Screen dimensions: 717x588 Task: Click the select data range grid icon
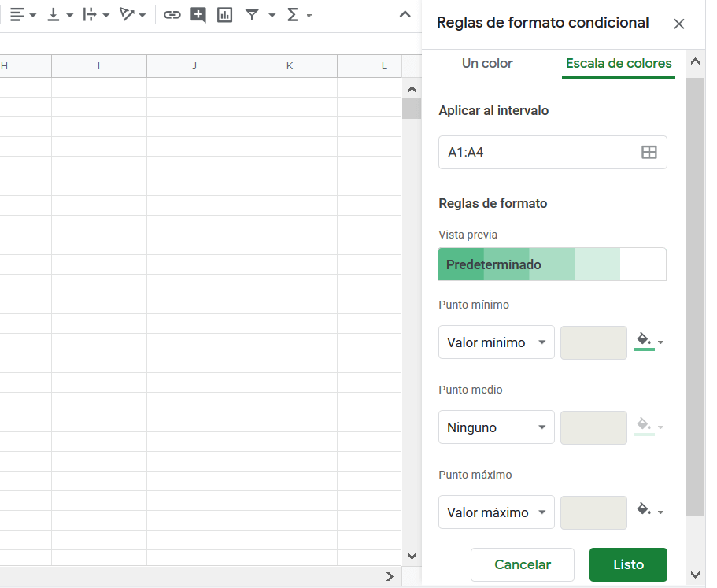pyautogui.click(x=649, y=152)
